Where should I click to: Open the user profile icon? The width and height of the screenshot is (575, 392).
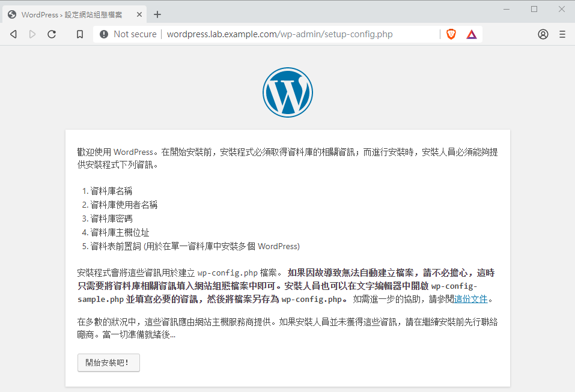[543, 34]
